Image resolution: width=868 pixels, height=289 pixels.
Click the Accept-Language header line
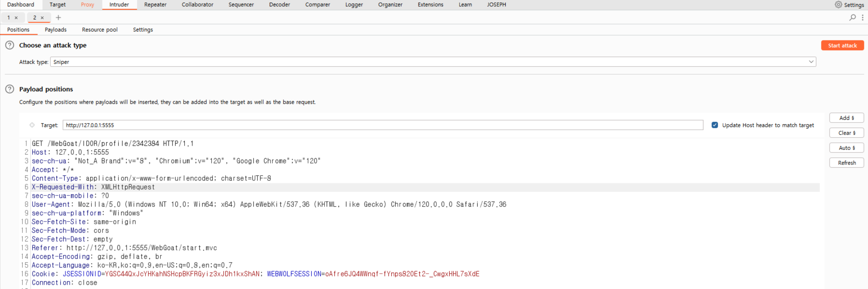(132, 266)
